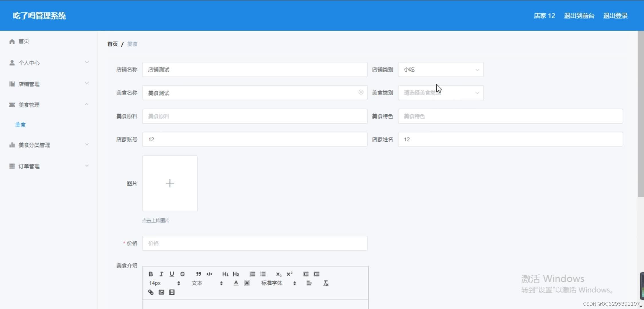Focus the 店铺名称 input field
The image size is (644, 309).
[255, 70]
